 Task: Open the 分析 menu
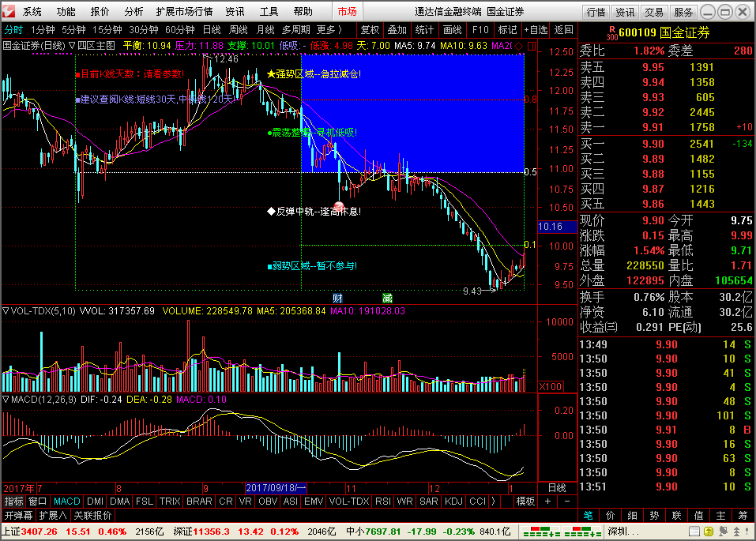[x=134, y=12]
